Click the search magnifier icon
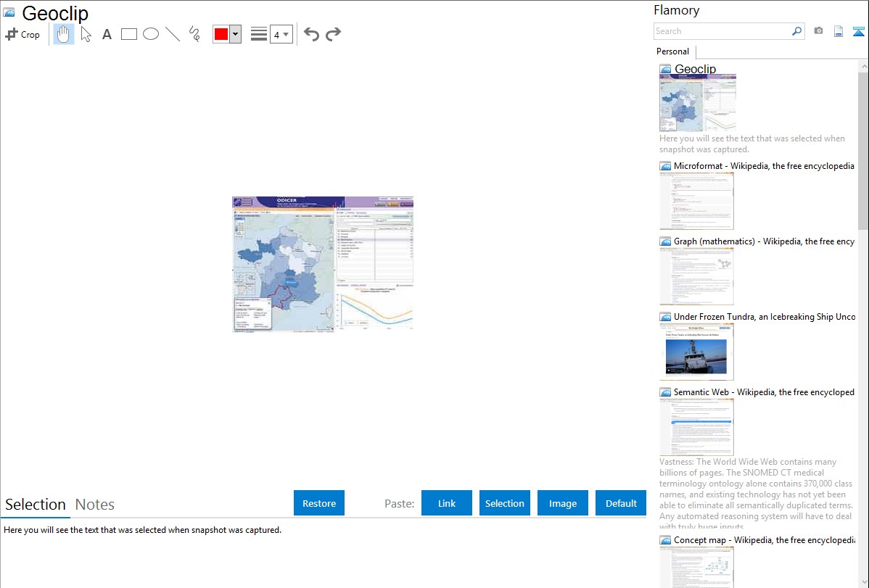 [797, 31]
